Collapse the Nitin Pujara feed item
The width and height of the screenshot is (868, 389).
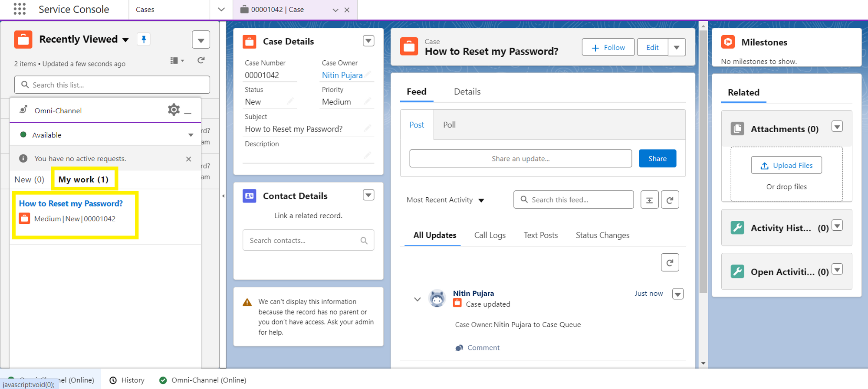(x=417, y=299)
